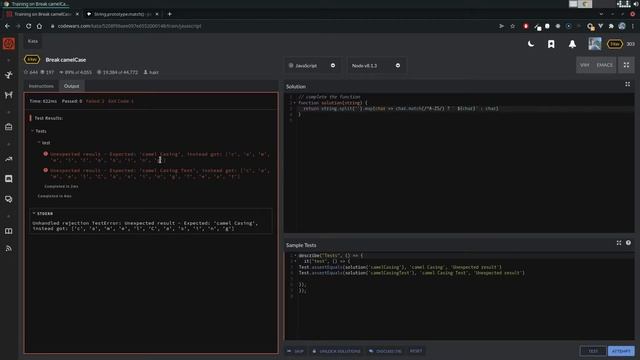Open the Docs book sidebar icon
This screenshot has height=360, width=640.
[x=9, y=231]
